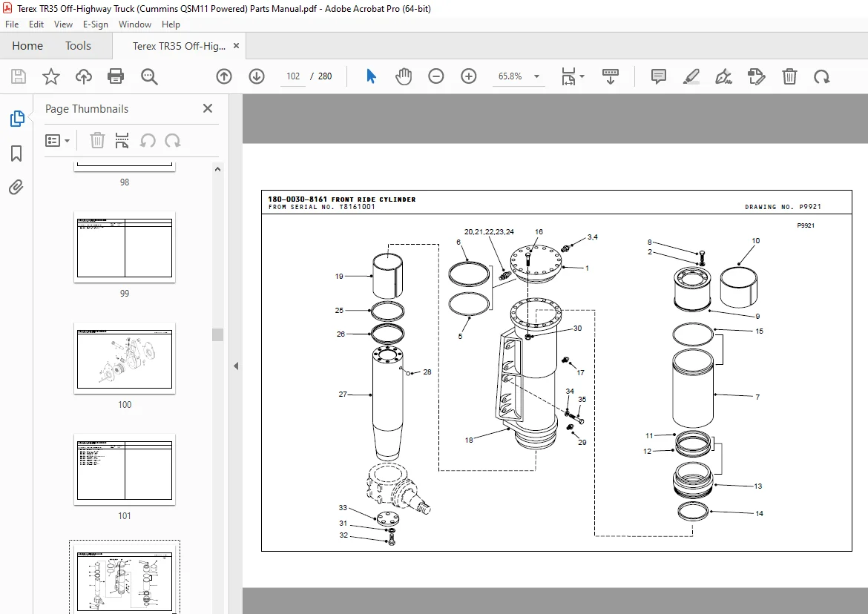Upload file to cloud icon
This screenshot has height=614, width=868.
[84, 76]
